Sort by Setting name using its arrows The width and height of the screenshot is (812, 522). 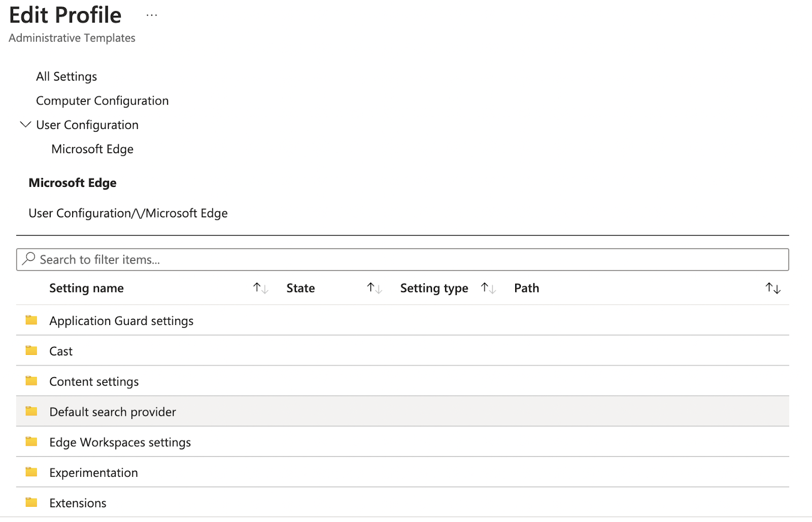coord(261,288)
